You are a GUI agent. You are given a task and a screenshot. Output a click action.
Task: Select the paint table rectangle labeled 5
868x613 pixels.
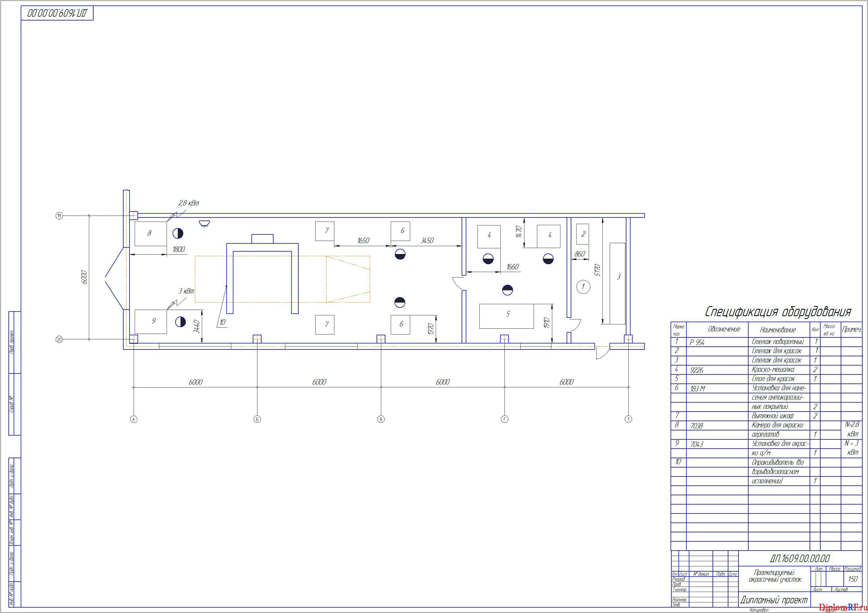click(507, 316)
